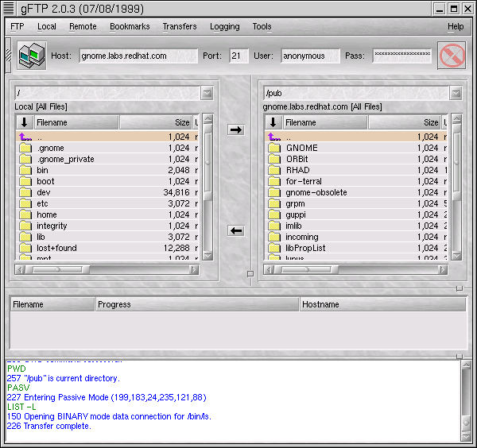
Task: Click the boot folder icon
Action: [x=25, y=181]
